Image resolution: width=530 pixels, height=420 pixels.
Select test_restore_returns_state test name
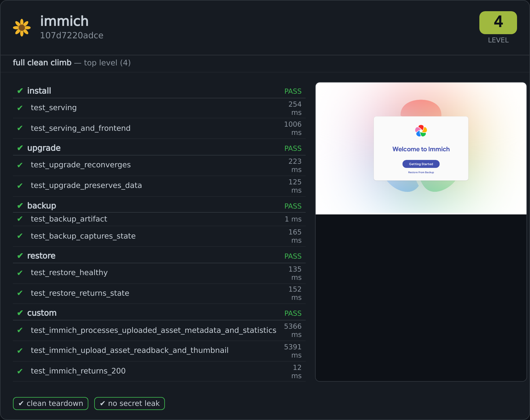[80, 293]
